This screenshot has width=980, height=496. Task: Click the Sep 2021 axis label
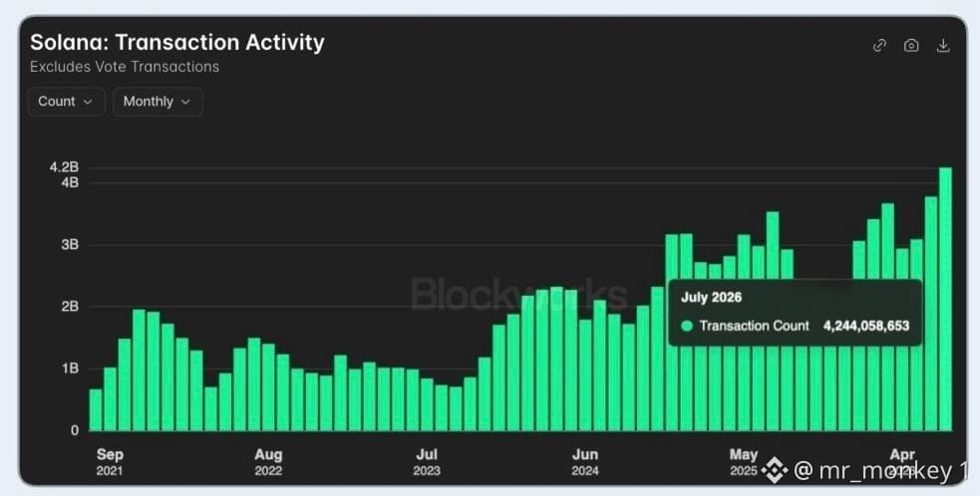[110, 462]
